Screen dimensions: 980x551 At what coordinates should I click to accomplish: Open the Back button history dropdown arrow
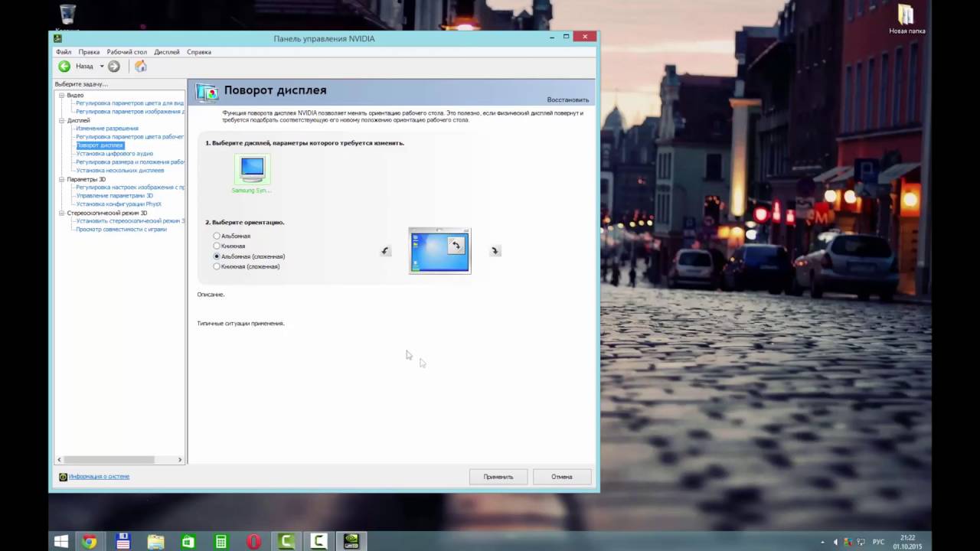[x=102, y=67]
